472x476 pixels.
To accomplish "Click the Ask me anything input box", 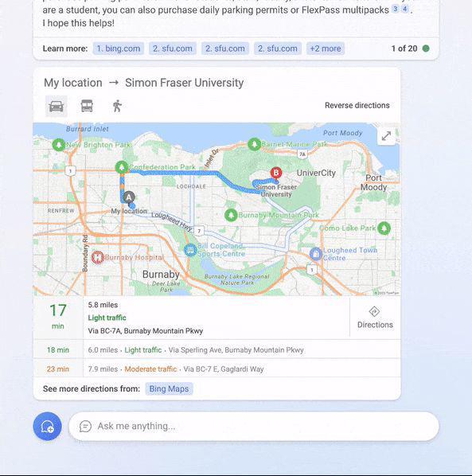I will tap(254, 426).
